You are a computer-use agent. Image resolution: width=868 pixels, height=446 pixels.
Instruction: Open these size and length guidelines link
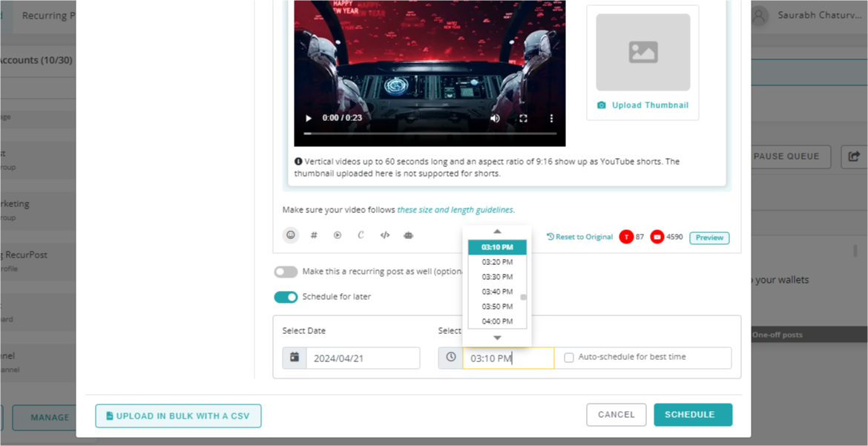pos(455,210)
